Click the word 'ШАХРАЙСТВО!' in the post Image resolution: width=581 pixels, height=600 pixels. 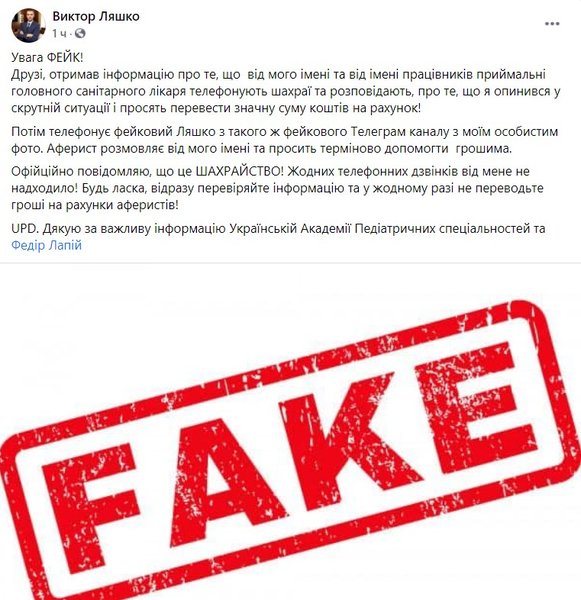coord(240,171)
